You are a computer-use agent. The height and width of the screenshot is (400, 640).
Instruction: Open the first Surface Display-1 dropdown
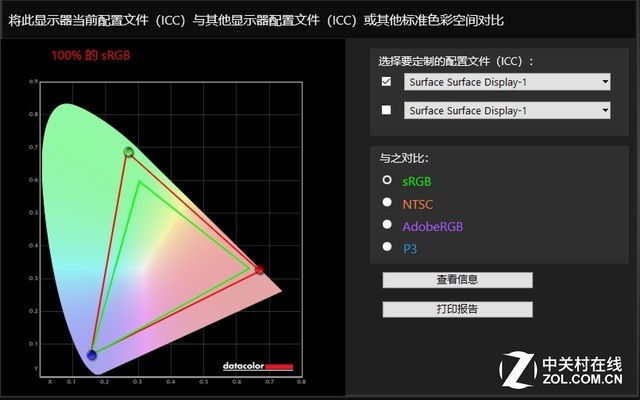click(x=507, y=82)
